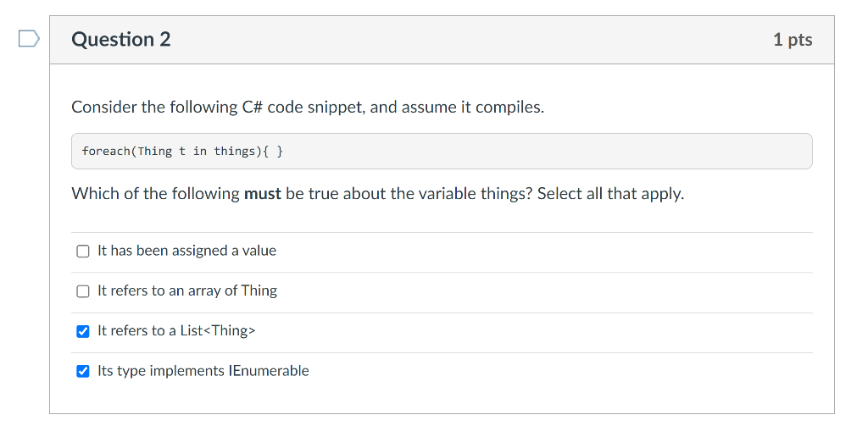This screenshot has height=437, width=868.
Task: Click the 'It refers to a List<Thing>' answer text
Action: (176, 330)
